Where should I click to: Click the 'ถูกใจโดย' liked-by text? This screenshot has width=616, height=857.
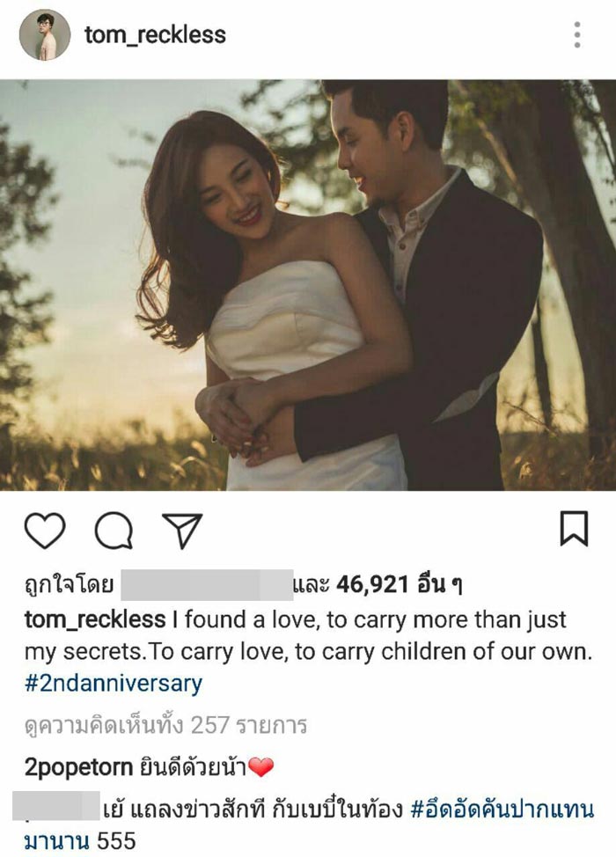69,586
